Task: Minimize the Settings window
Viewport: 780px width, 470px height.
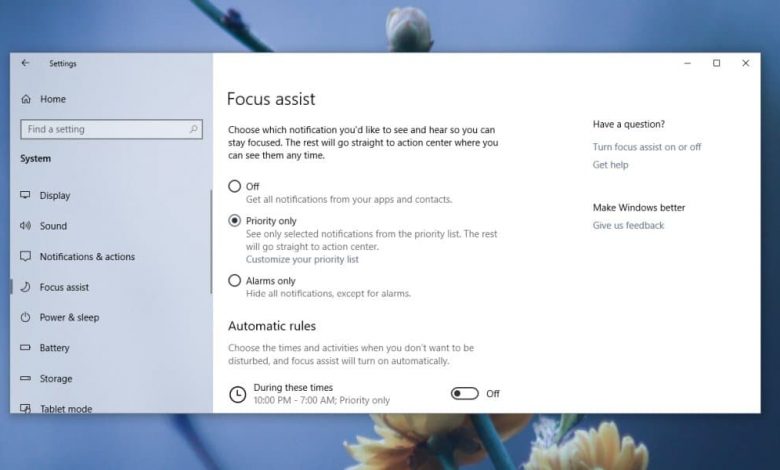Action: [687, 63]
